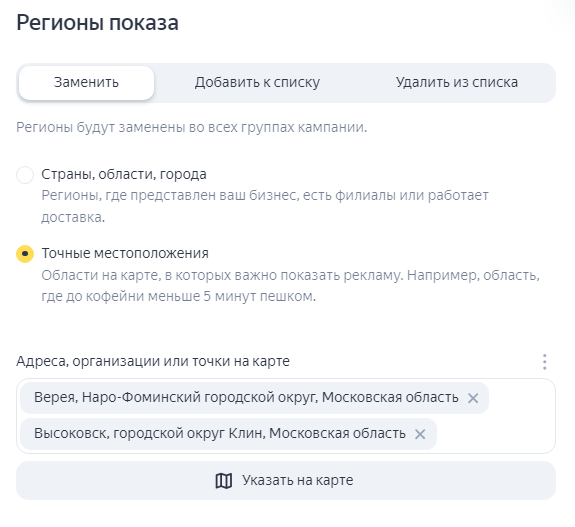Click the Высоковск, городской округ Клин chip text
Screen dimensions: 575x527
tap(220, 433)
